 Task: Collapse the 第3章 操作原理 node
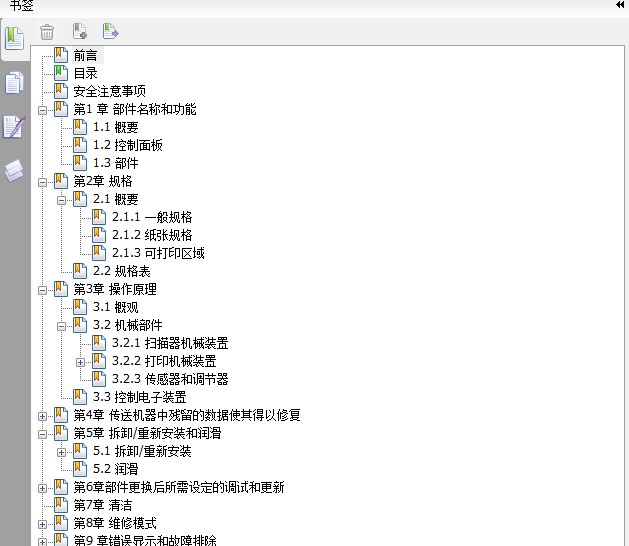coord(42,290)
